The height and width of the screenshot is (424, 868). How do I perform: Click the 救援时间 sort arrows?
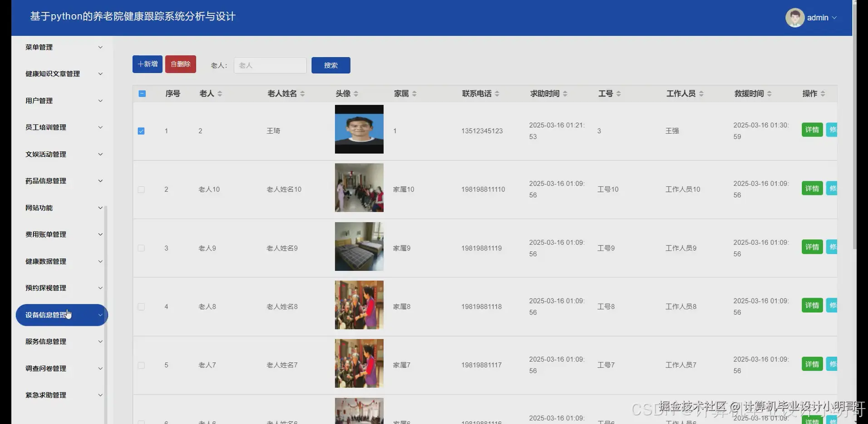(x=769, y=94)
